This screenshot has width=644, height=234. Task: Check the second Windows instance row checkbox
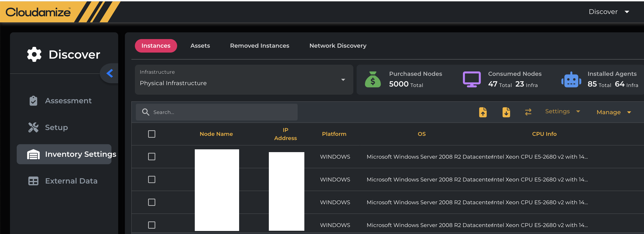click(152, 179)
